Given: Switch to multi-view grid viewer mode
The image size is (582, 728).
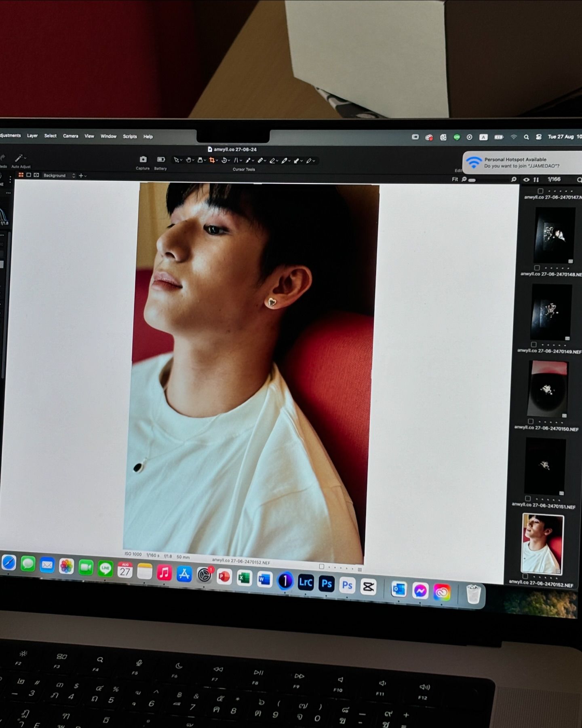Looking at the screenshot, I should coord(21,175).
